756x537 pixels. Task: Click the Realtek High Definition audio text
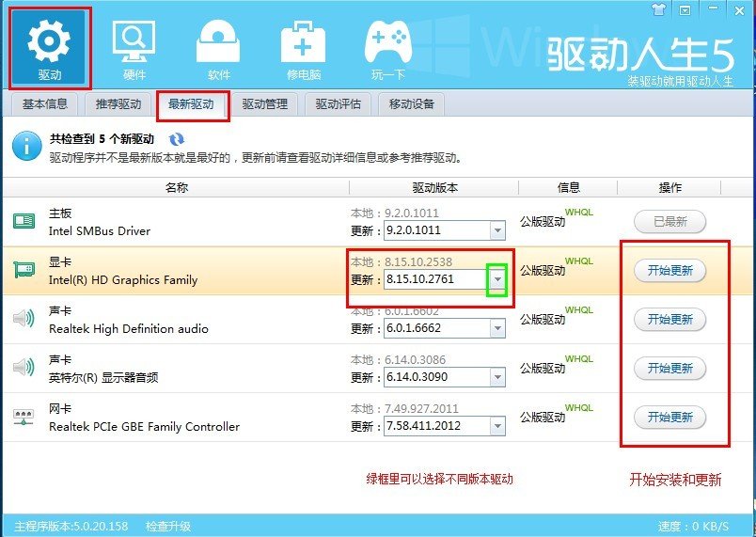[x=129, y=329]
